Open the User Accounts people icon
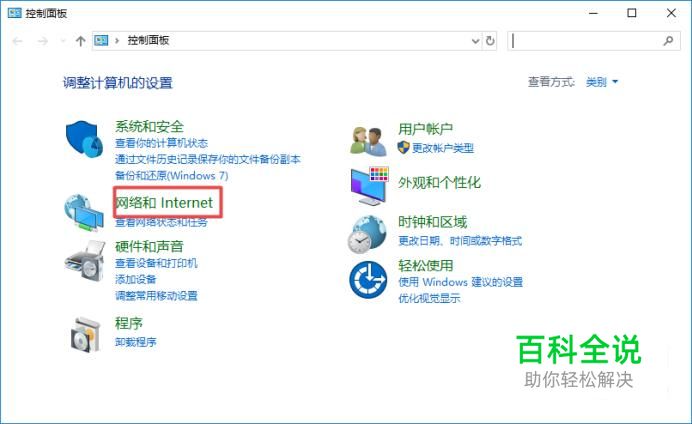The height and width of the screenshot is (424, 692). tap(369, 141)
